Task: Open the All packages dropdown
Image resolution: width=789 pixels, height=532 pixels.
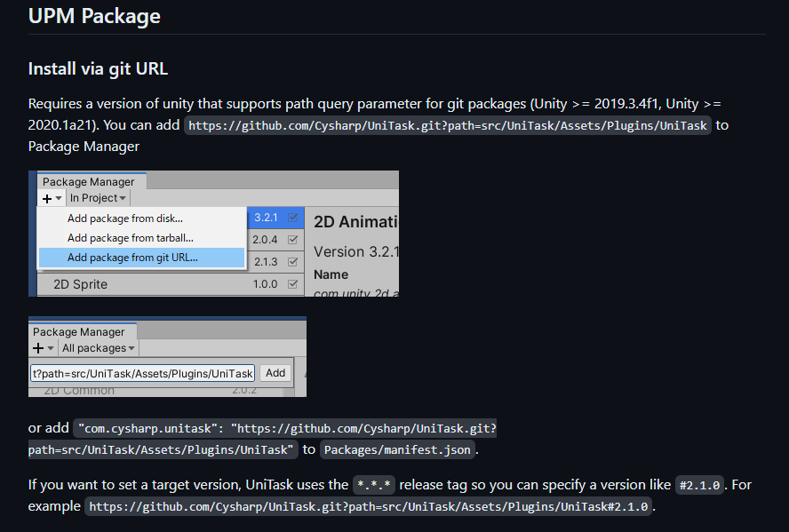Action: point(98,348)
